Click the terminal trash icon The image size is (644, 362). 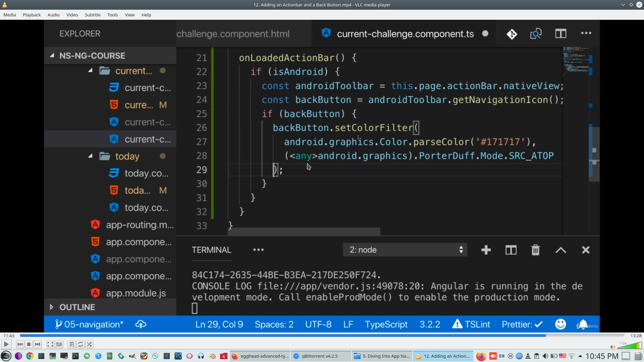535,250
